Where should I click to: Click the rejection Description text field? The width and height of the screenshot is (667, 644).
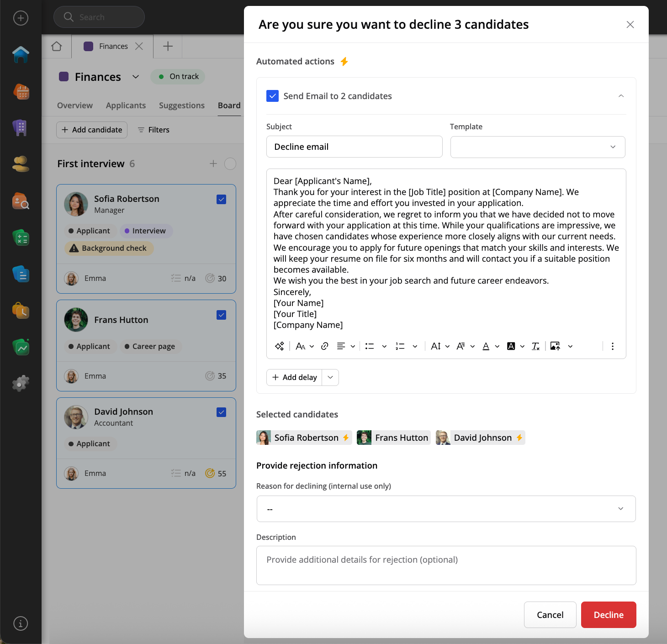click(x=446, y=565)
